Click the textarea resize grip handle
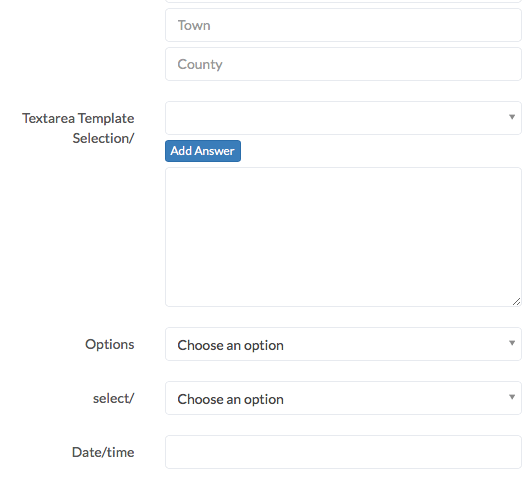Viewport: 530px width, 478px height. (516, 302)
